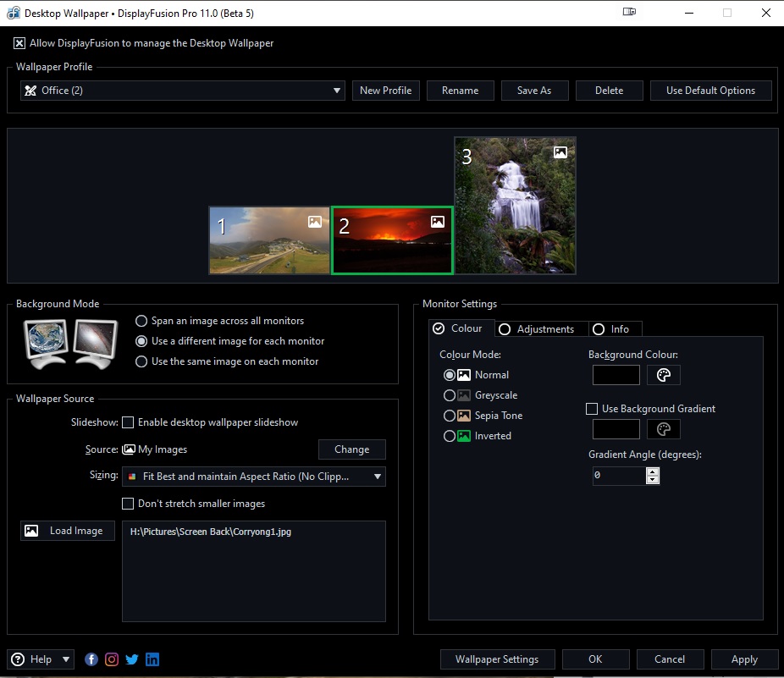The width and height of the screenshot is (784, 678).
Task: Open Background Colour palette picker icon
Action: pyautogui.click(x=664, y=375)
